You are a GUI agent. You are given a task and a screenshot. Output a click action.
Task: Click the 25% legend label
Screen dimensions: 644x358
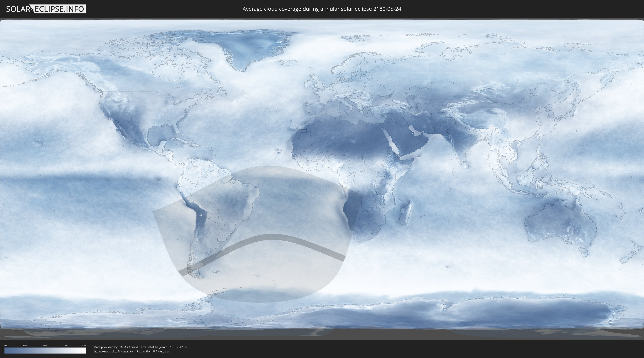click(25, 345)
